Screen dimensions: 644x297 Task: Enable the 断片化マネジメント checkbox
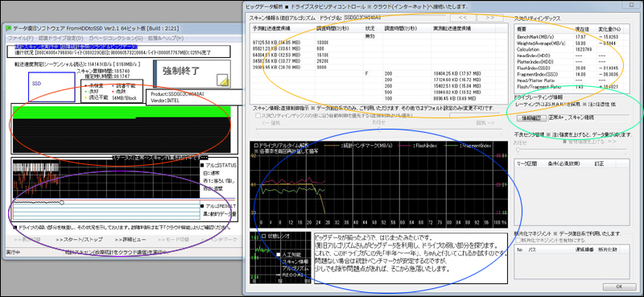point(518,240)
